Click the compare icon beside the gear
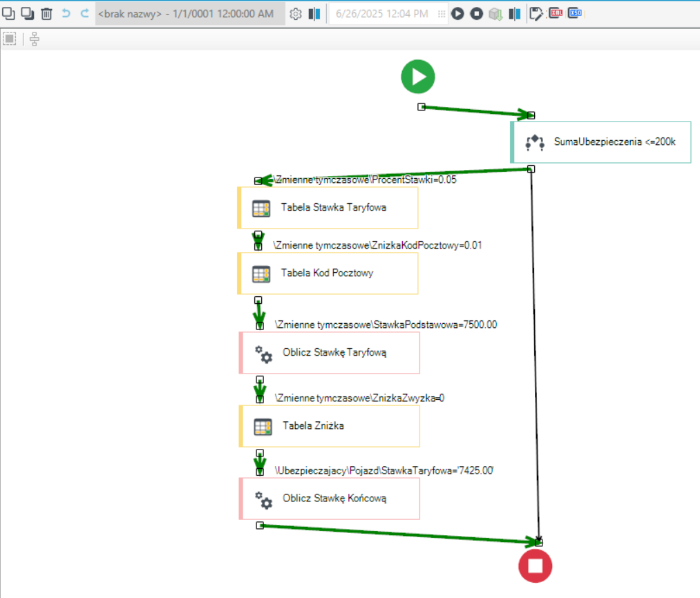Viewport: 700px width, 598px height. click(x=314, y=15)
